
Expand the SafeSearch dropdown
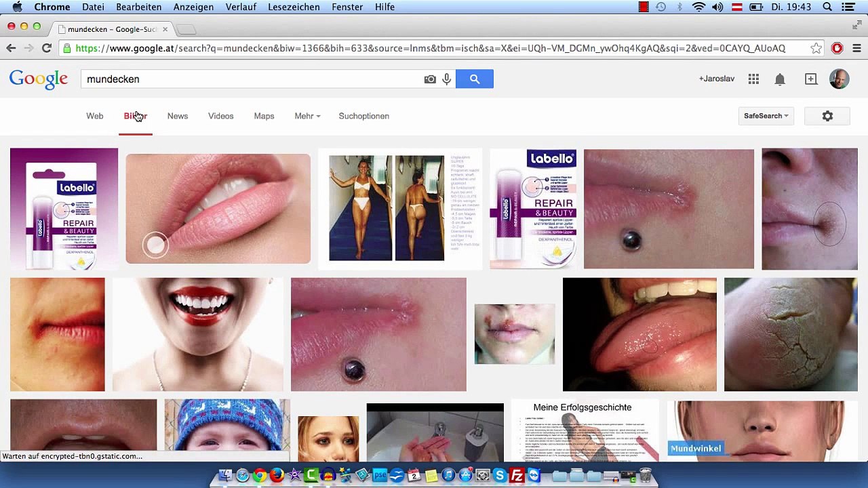pyautogui.click(x=766, y=116)
